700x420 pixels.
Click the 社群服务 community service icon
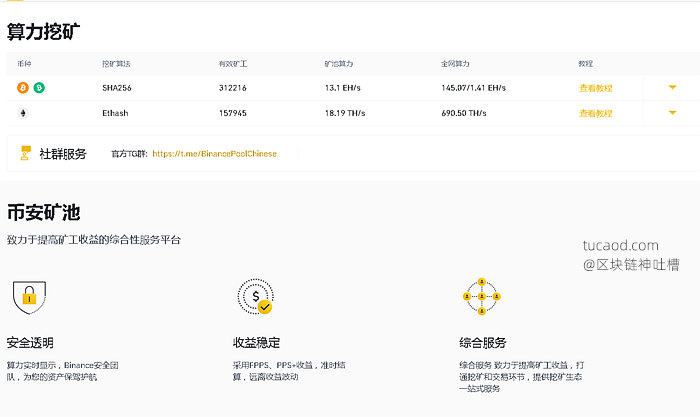pyautogui.click(x=25, y=153)
